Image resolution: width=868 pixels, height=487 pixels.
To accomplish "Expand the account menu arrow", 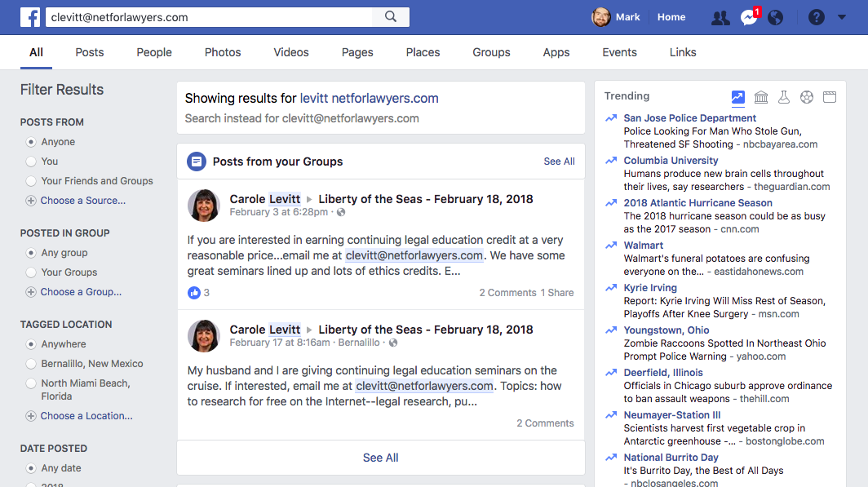I will 841,17.
